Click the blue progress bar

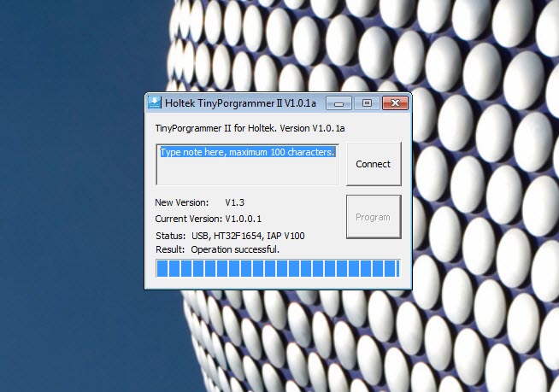tap(278, 268)
